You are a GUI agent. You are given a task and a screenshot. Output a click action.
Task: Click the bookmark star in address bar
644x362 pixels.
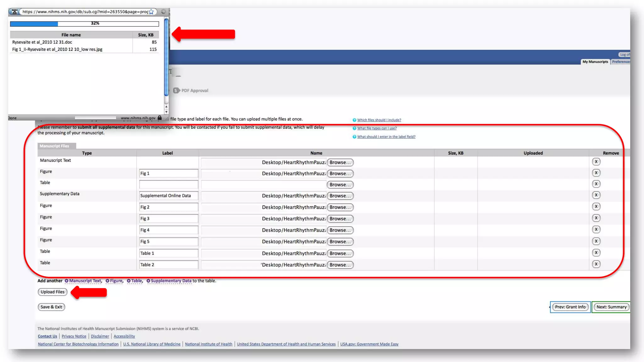click(x=151, y=12)
